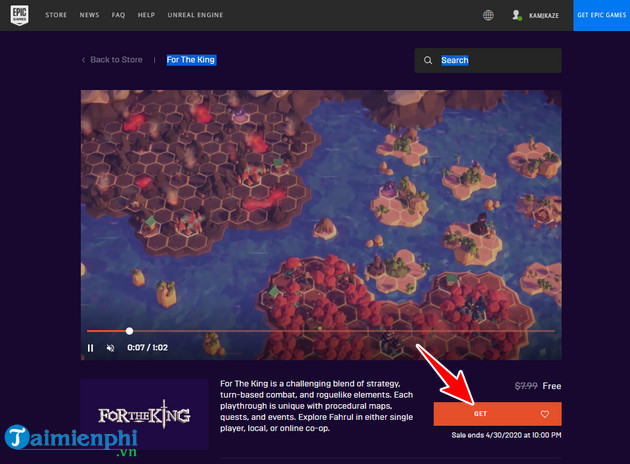Click the $7.99 strikethrough price
The image size is (630, 464).
click(526, 386)
